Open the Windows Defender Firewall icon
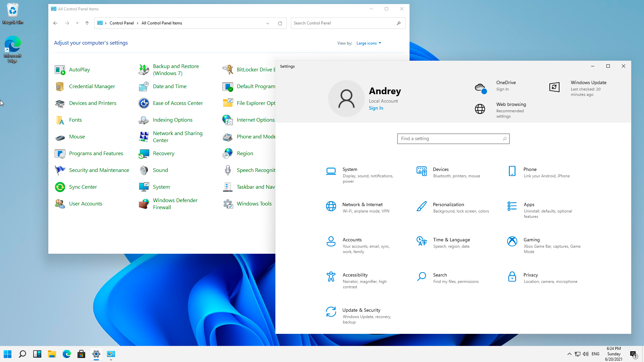The image size is (644, 362). [x=144, y=204]
